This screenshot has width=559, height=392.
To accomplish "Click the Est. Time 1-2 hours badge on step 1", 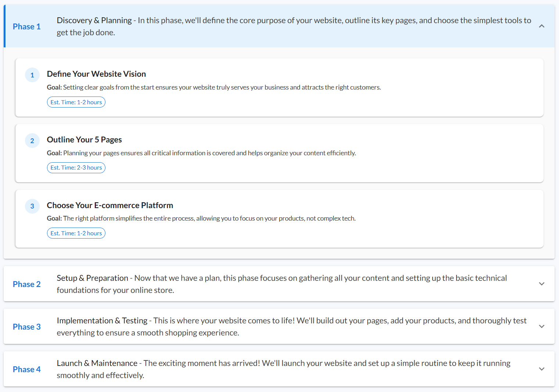I will (x=76, y=102).
